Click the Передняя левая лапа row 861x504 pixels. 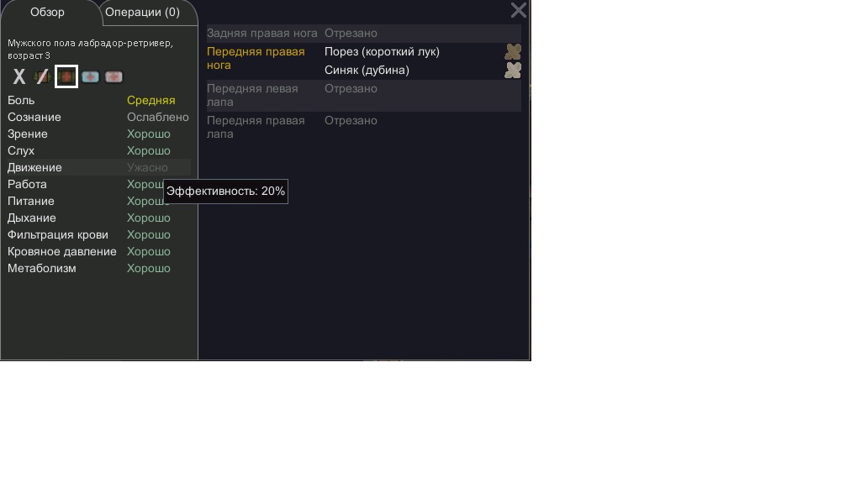click(363, 95)
